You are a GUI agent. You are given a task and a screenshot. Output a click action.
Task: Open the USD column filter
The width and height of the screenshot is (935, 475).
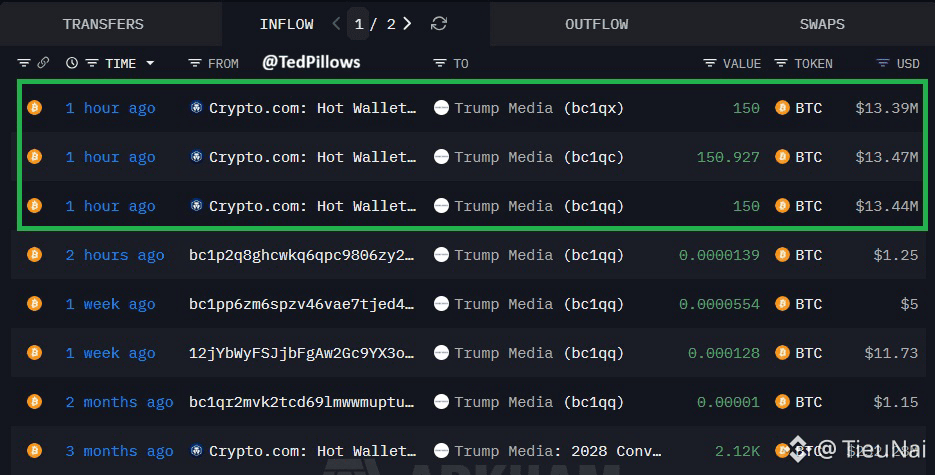click(x=883, y=63)
